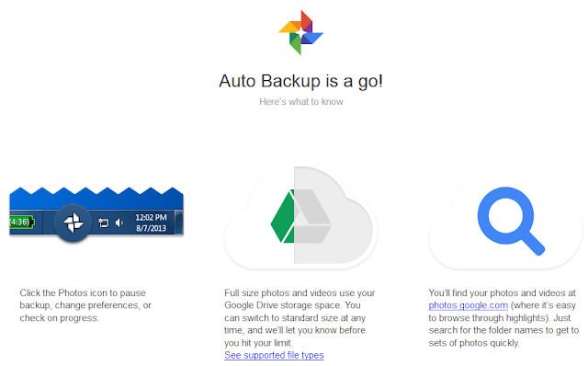Click the green battery indicator showing 4:36

click(21, 222)
